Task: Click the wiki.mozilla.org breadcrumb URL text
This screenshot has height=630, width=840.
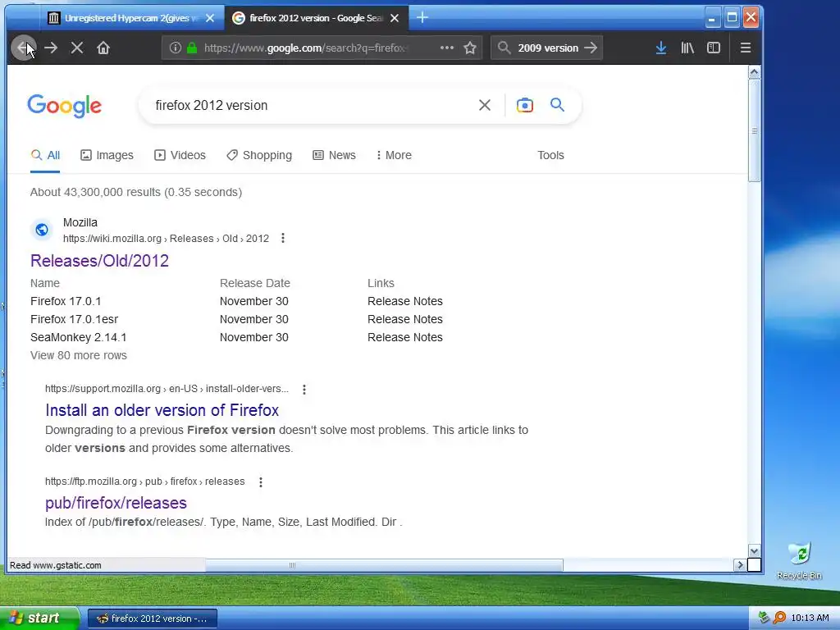Action: pyautogui.click(x=166, y=239)
